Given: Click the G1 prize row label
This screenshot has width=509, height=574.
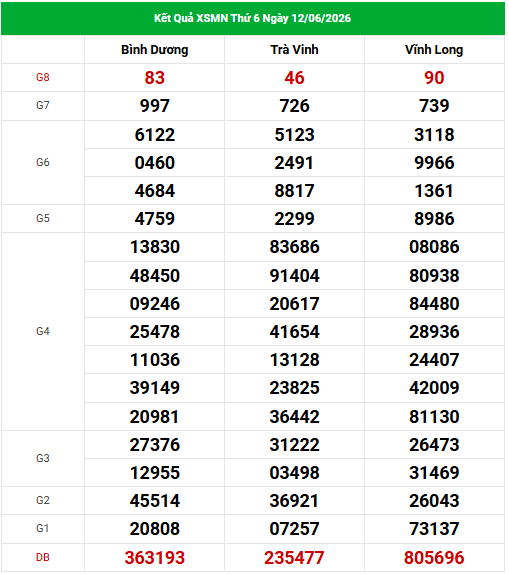Looking at the screenshot, I should pyautogui.click(x=43, y=529).
